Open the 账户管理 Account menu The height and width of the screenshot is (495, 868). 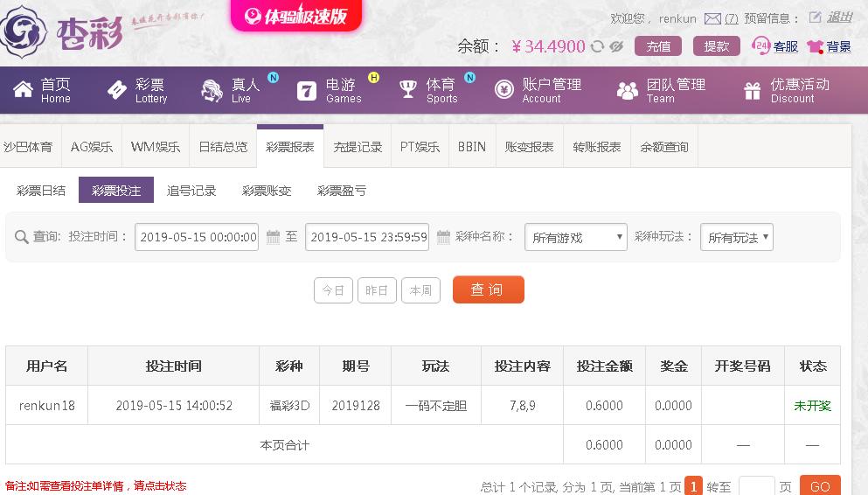click(538, 90)
